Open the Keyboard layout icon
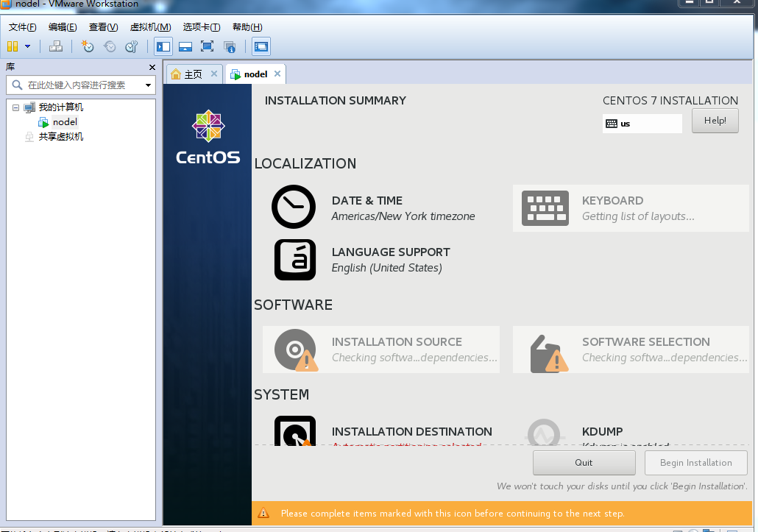 tap(545, 208)
